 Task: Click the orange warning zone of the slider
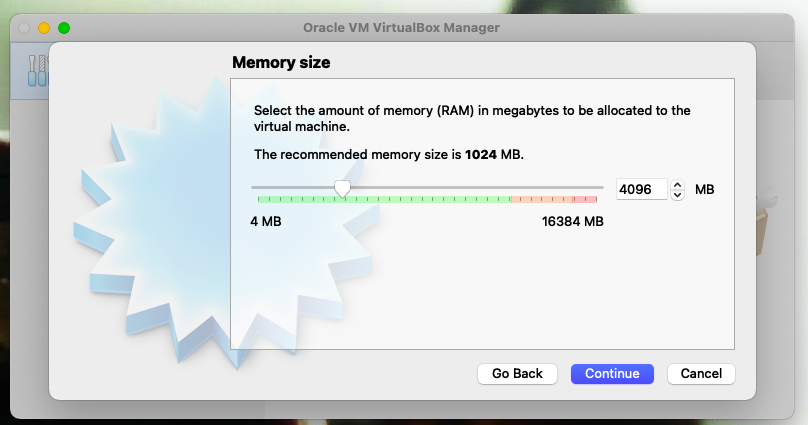540,200
